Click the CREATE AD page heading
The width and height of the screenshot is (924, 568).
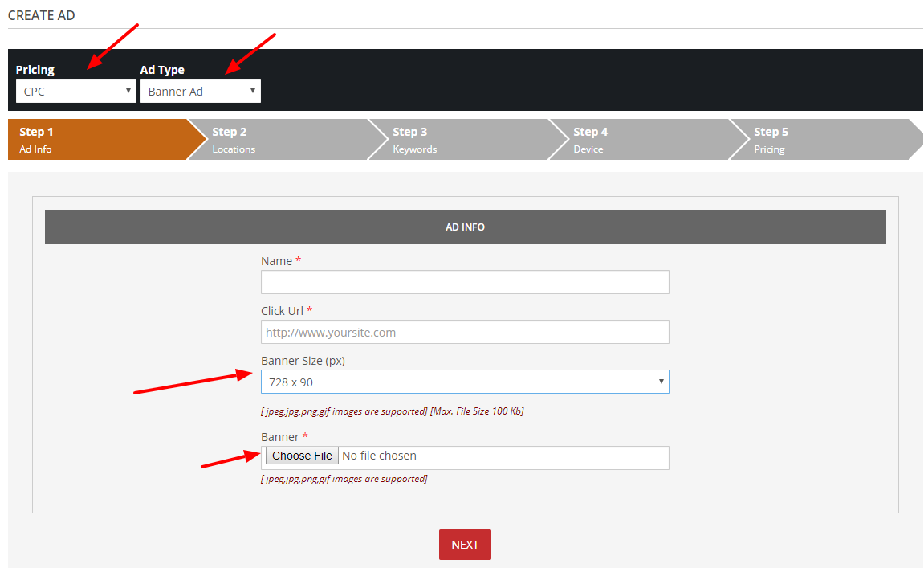[41, 15]
